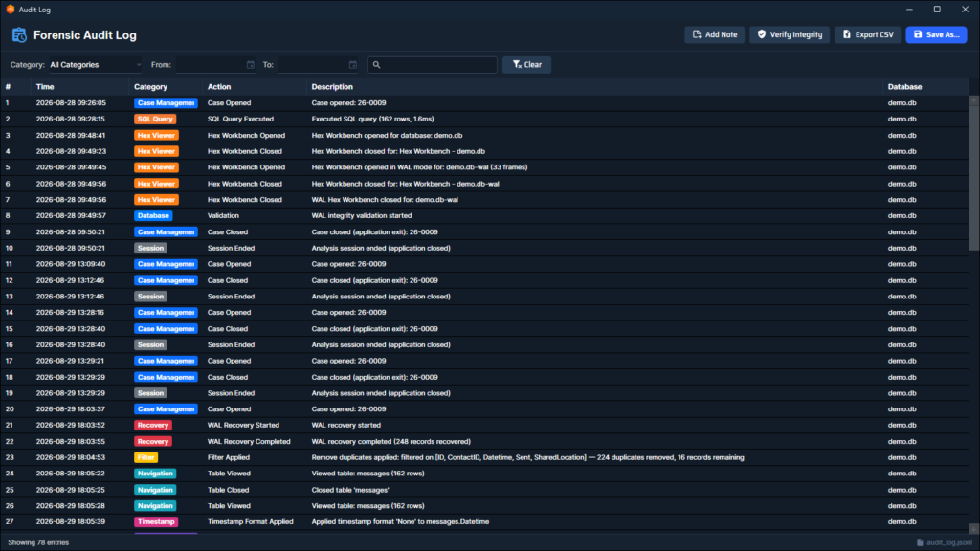This screenshot has width=980, height=551.
Task: Click 'Hex Workbench opened in WAL mode' description
Action: coord(419,167)
